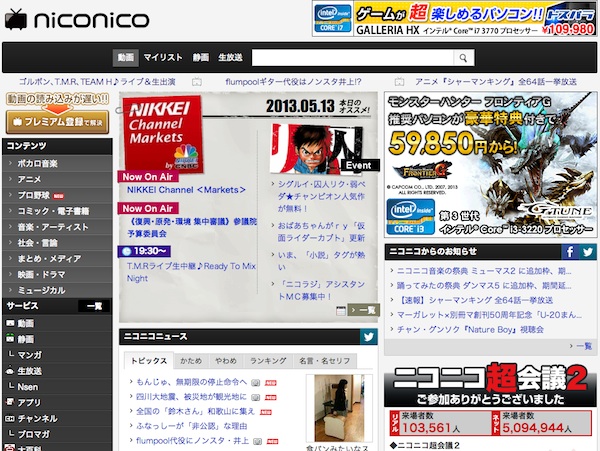Click the search magnifier icon

point(464,58)
